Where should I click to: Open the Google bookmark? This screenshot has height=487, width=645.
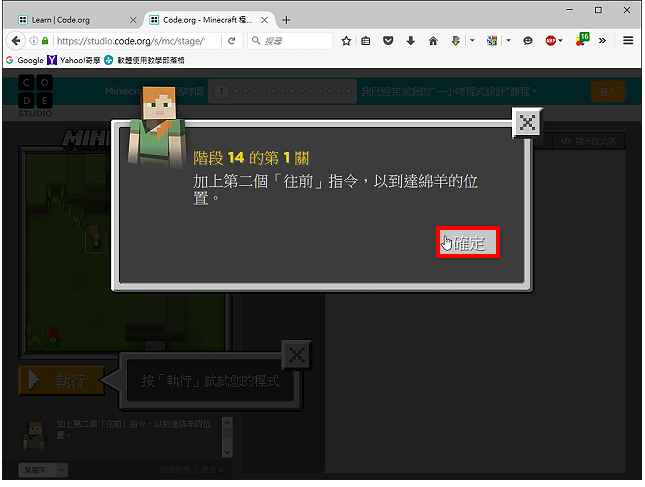click(25, 60)
